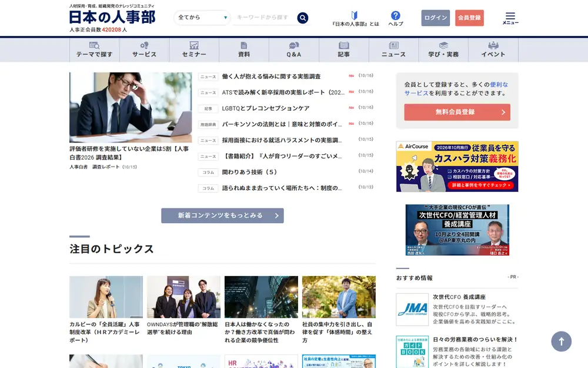Click the magnifier search icon button

[x=303, y=18]
